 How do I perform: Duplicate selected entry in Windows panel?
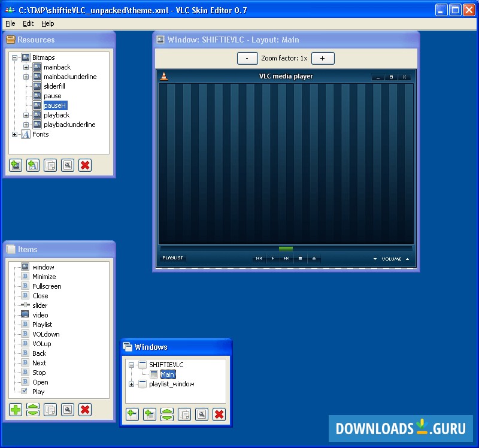coord(184,414)
